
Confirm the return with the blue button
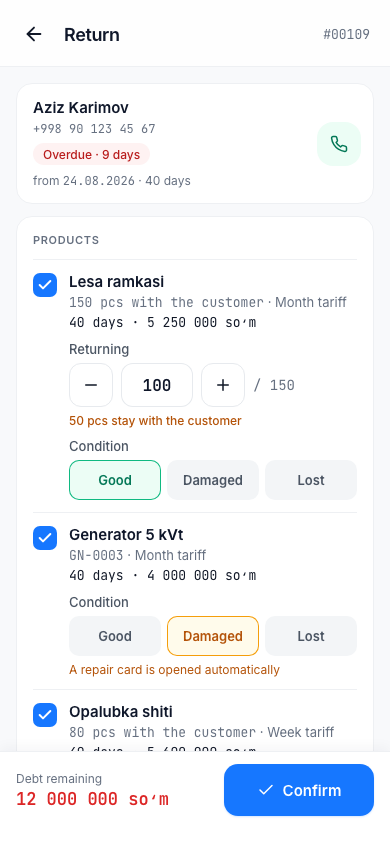[299, 790]
